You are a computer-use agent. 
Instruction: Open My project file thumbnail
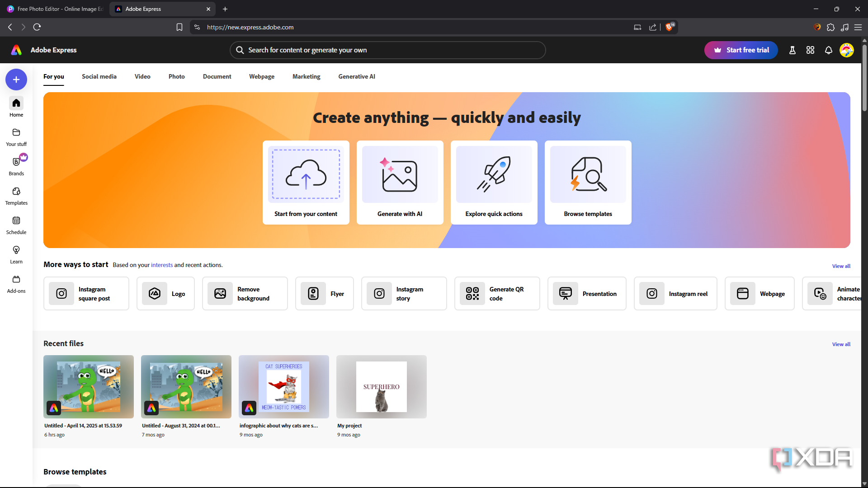coord(382,387)
